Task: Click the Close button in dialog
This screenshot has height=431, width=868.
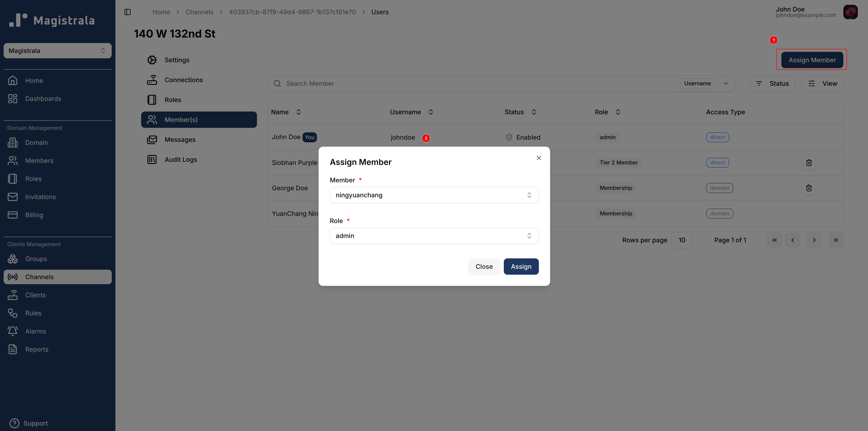Action: 484,267
